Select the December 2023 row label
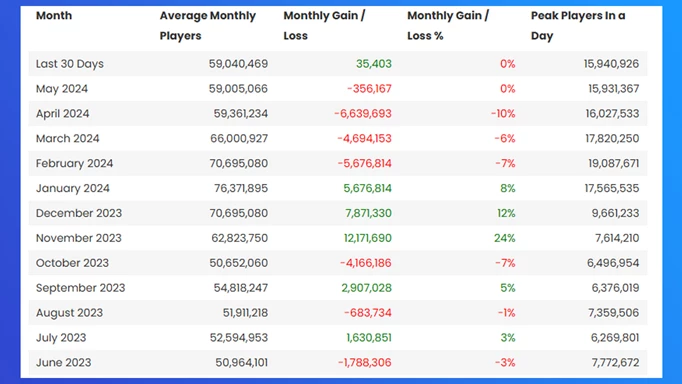Screen dimensions: 682x384 click(x=79, y=213)
